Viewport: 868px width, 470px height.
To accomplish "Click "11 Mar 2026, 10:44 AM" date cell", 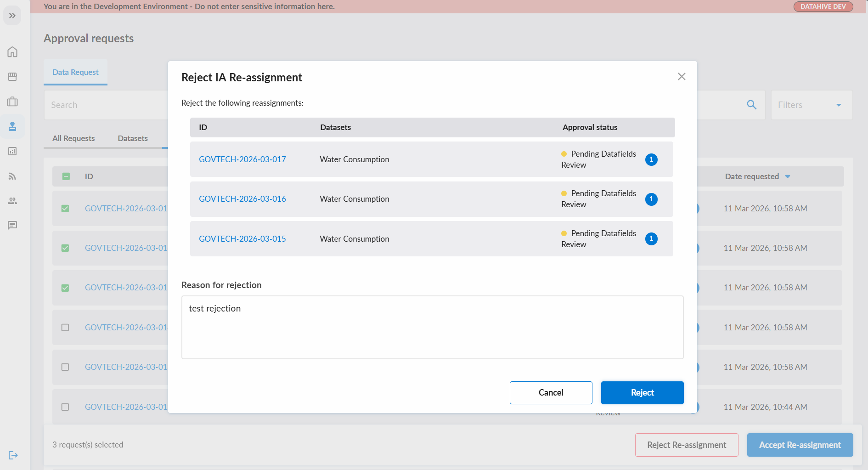I will [x=765, y=407].
